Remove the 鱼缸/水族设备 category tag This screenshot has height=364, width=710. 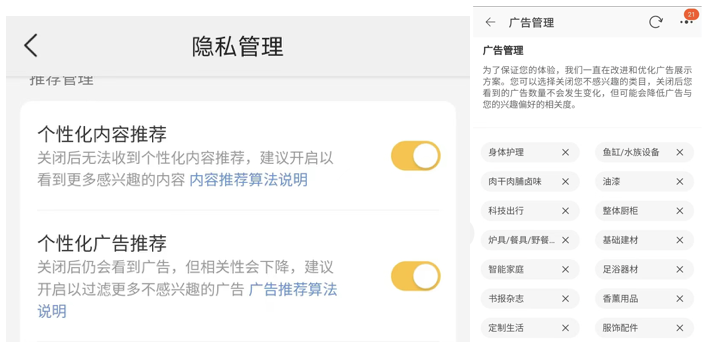click(680, 153)
